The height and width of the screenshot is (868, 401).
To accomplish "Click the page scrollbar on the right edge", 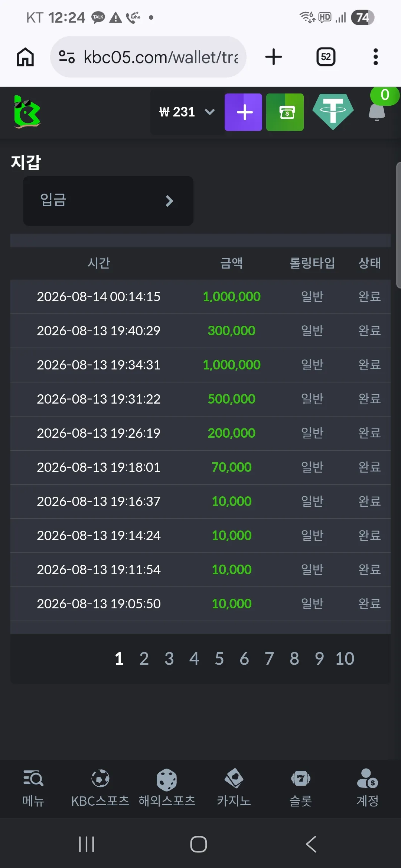I will (398, 225).
